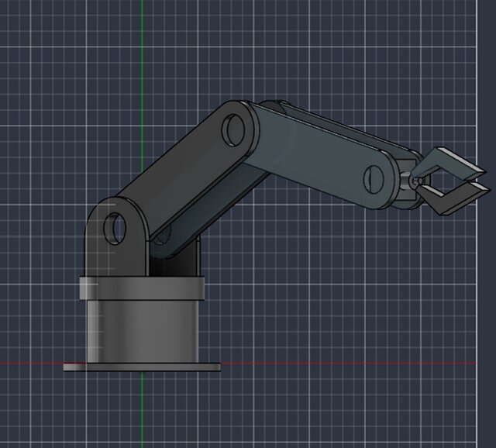
Task: Pick the elbow joint hole on the lower arm
Action: [233, 130]
